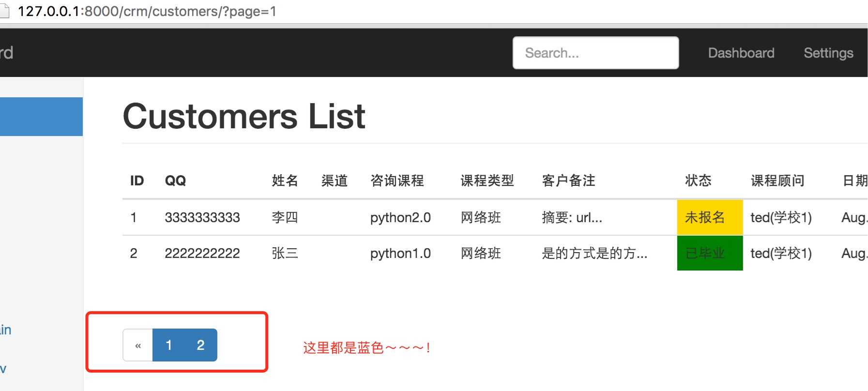Click the note 摘要: url...
The image size is (868, 391).
[572, 217]
